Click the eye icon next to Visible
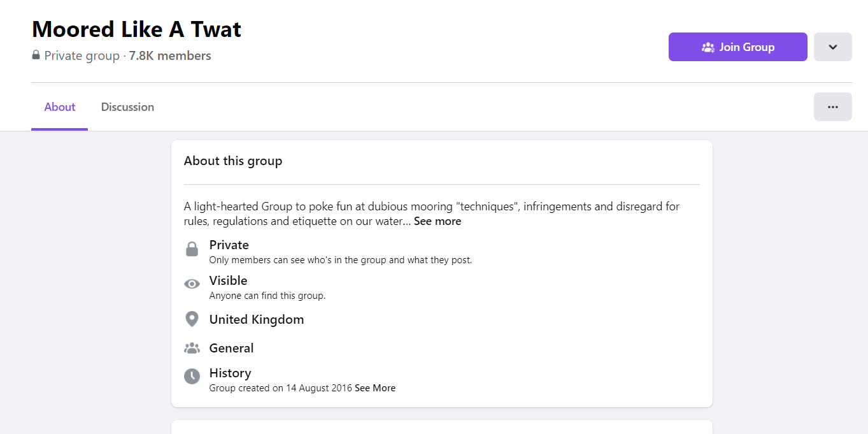 tap(192, 284)
